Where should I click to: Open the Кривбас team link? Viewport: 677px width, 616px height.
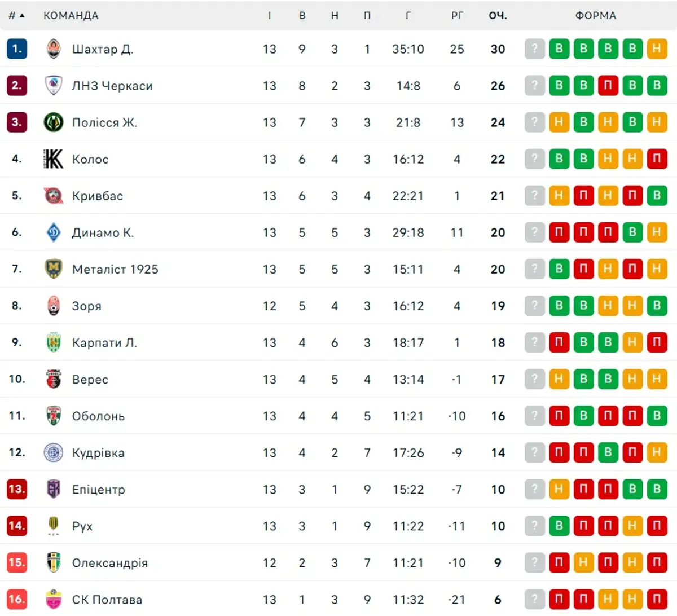coord(98,196)
